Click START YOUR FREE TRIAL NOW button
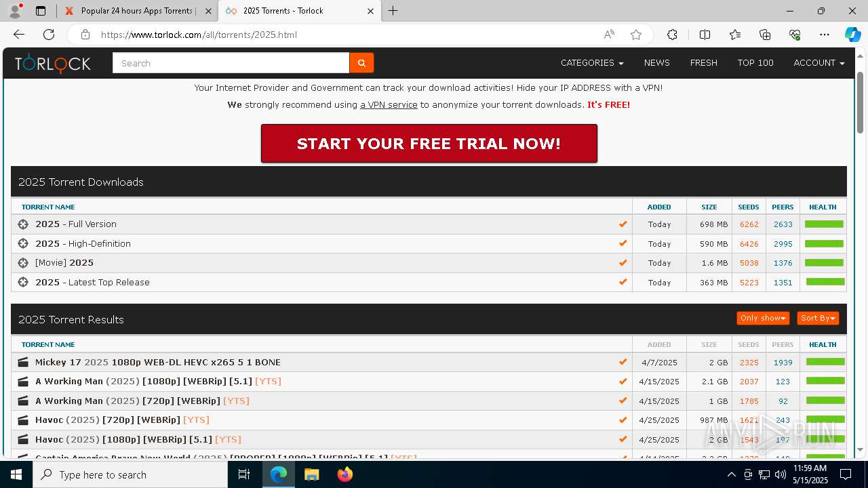The height and width of the screenshot is (488, 868). coord(429,144)
